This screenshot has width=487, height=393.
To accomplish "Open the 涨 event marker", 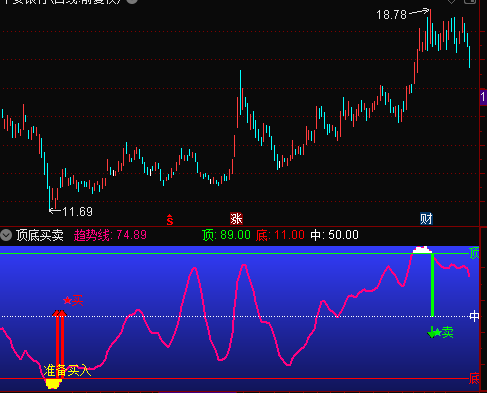I will 236,219.
